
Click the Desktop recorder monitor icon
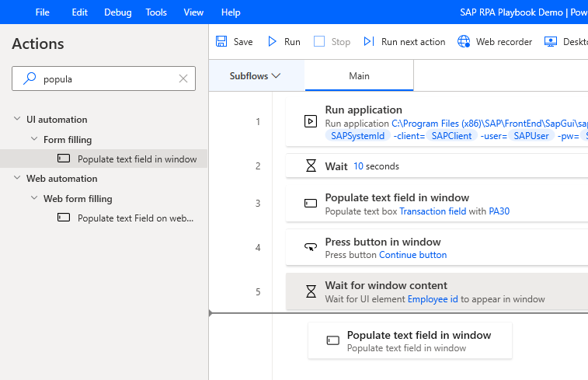[551, 41]
